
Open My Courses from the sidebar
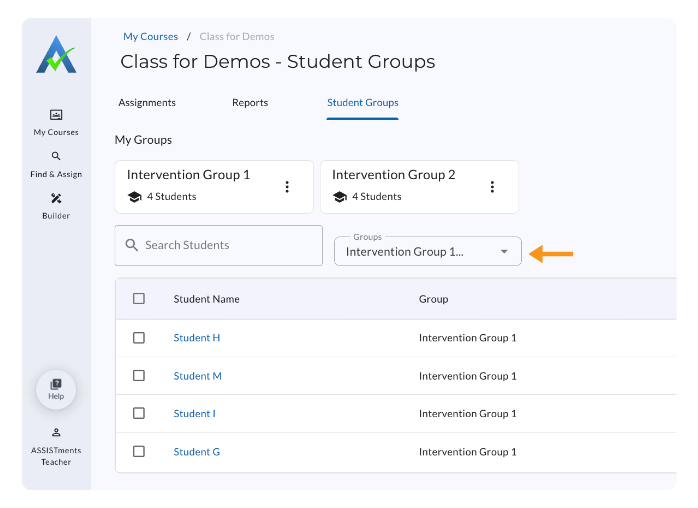click(x=56, y=115)
